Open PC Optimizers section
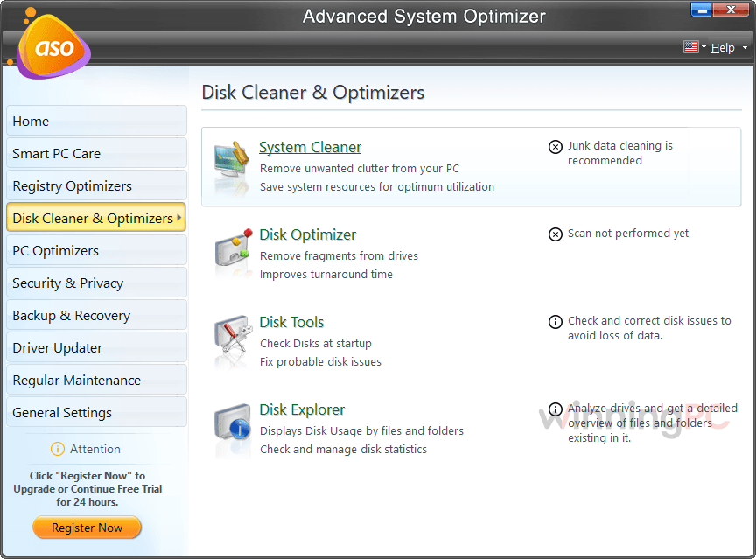This screenshot has width=756, height=559. (x=96, y=250)
